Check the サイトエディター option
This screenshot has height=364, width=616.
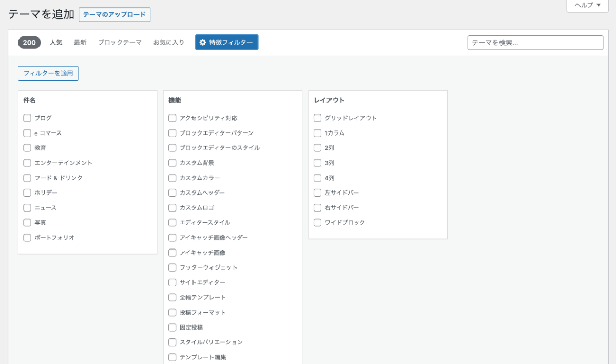(x=172, y=282)
